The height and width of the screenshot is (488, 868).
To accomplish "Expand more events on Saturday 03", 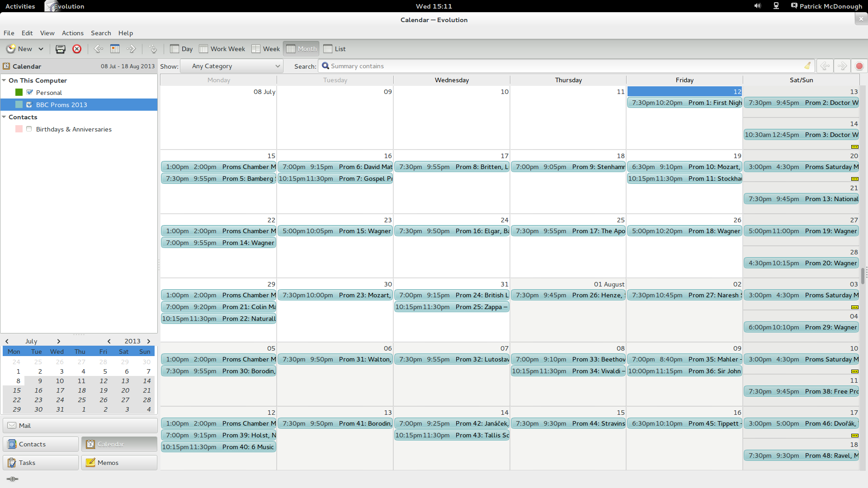I will (x=854, y=307).
